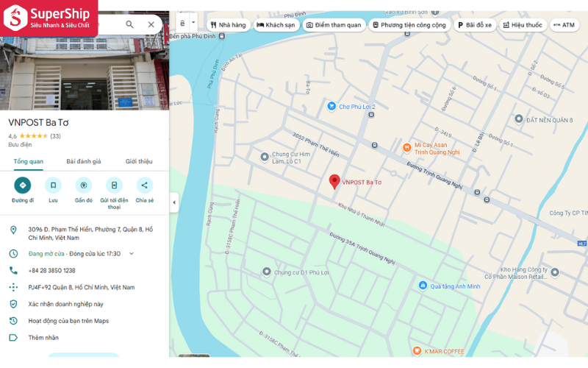The height and width of the screenshot is (368, 588).
Task: Open the Bài đánh giá tab
Action: pyautogui.click(x=84, y=161)
